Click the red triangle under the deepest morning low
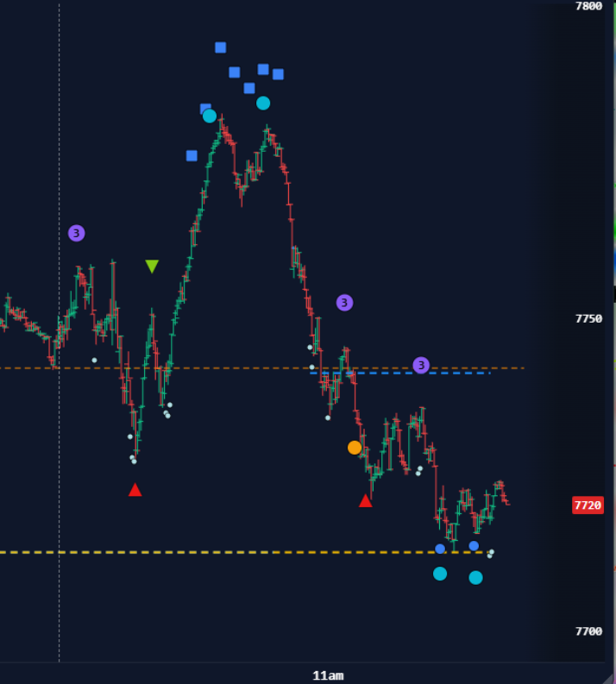 [x=135, y=489]
